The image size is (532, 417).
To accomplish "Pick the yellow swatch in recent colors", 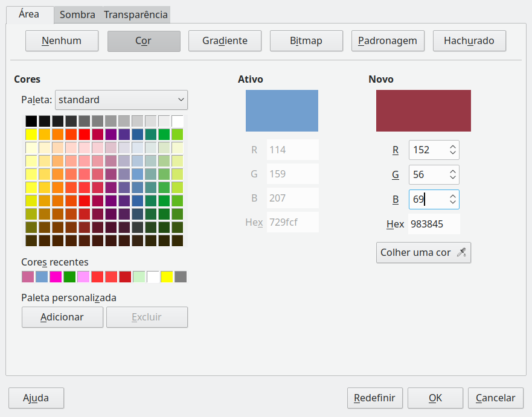I will [x=167, y=277].
